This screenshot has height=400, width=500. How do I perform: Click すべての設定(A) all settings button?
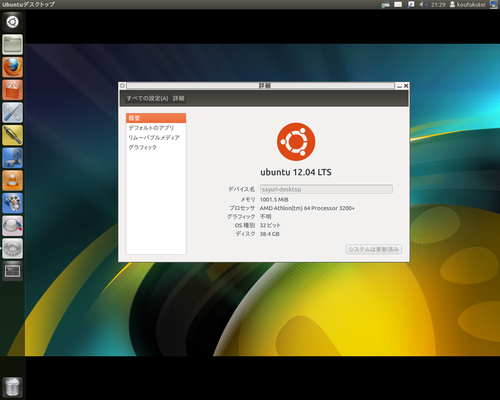(x=147, y=98)
